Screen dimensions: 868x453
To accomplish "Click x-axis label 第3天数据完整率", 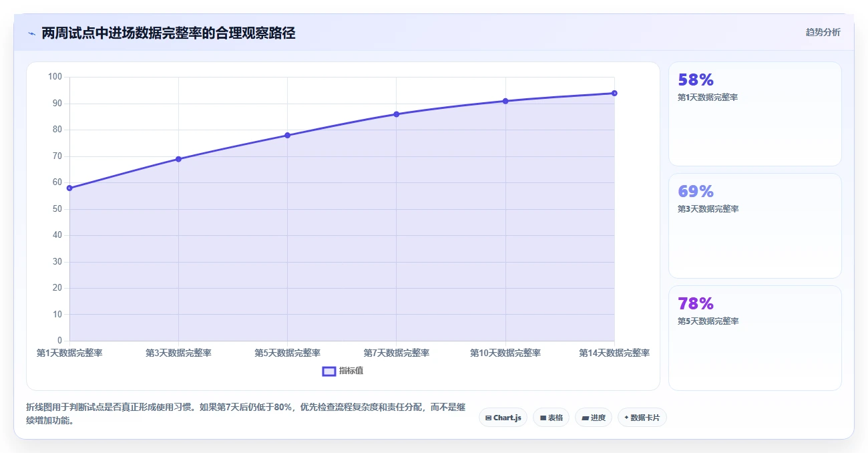I will coord(178,353).
